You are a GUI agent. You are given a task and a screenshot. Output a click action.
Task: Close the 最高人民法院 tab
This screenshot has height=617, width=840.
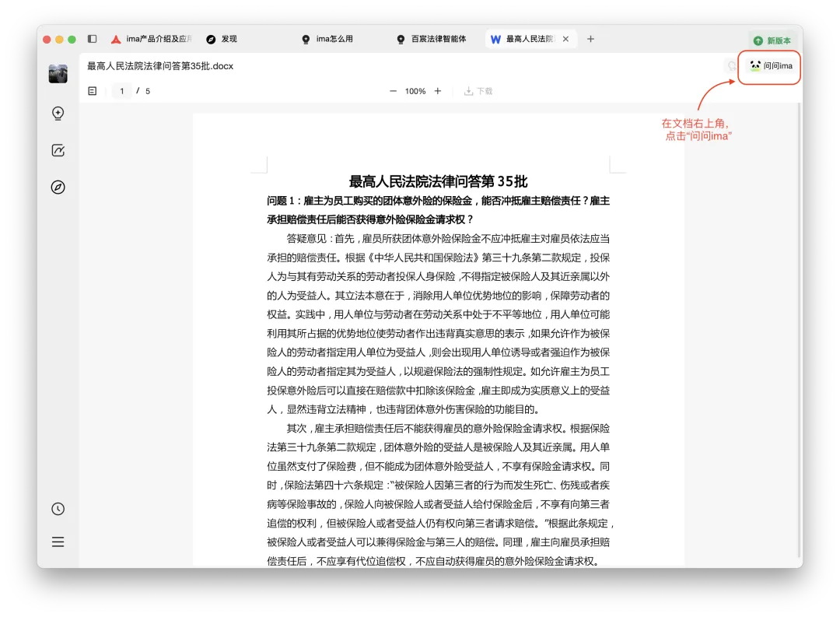(x=565, y=39)
